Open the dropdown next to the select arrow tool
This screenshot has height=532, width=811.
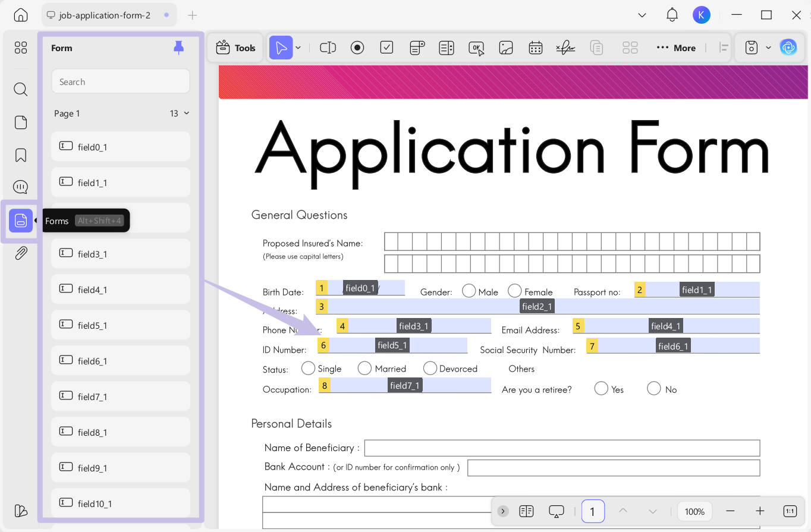[298, 48]
